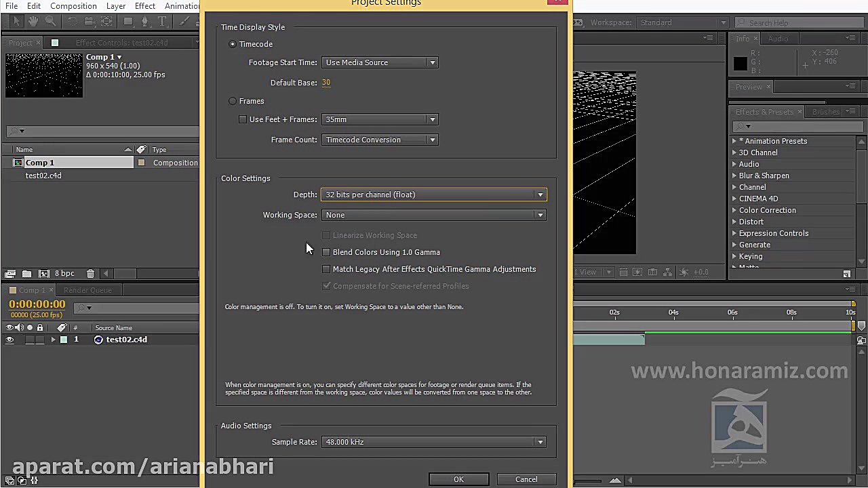Select the Zoom magnifier tool
868x488 pixels.
point(50,22)
